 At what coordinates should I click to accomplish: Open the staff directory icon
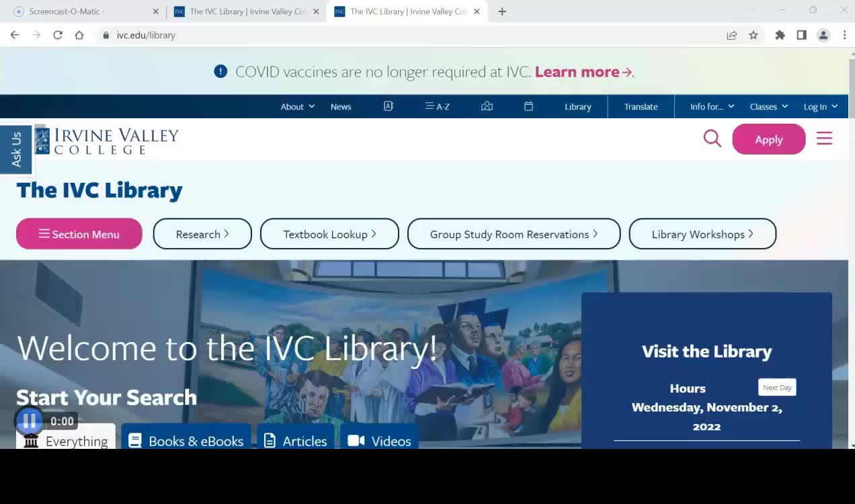[x=388, y=106]
